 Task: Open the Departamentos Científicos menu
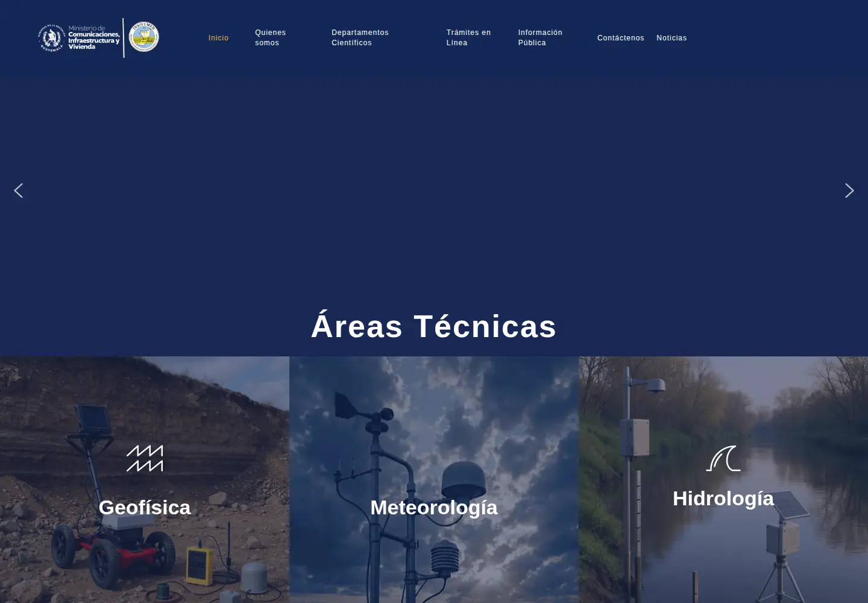pyautogui.click(x=360, y=37)
